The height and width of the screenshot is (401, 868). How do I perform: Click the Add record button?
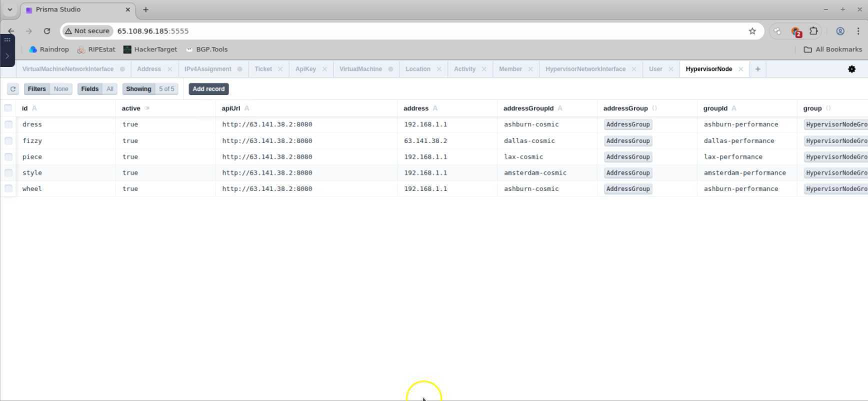208,89
